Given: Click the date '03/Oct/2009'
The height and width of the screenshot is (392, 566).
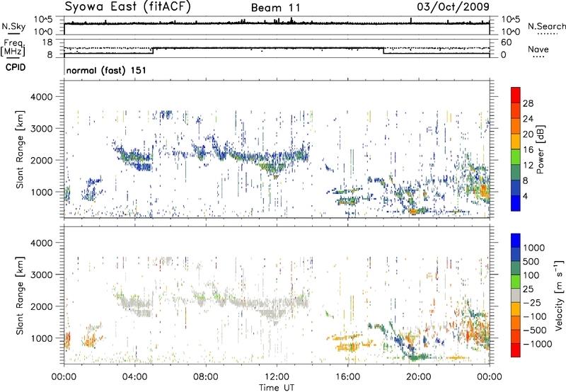Looking at the screenshot, I should pyautogui.click(x=454, y=7).
